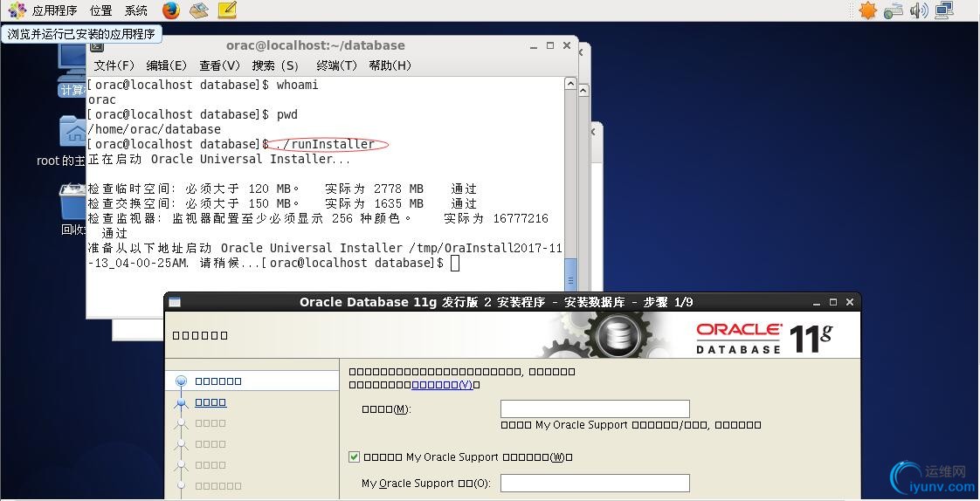The image size is (980, 501).
Task: Click the My Oracle Support password field (O)
Action: click(595, 483)
